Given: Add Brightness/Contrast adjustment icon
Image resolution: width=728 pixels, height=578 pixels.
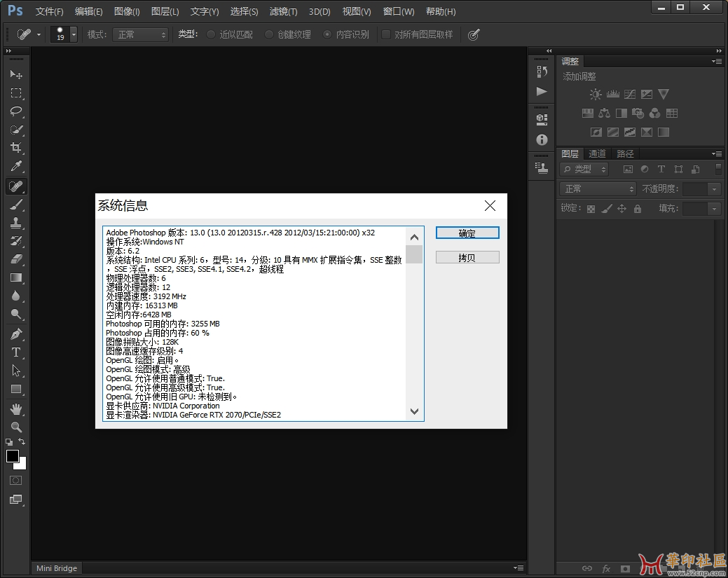Looking at the screenshot, I should pyautogui.click(x=595, y=95).
